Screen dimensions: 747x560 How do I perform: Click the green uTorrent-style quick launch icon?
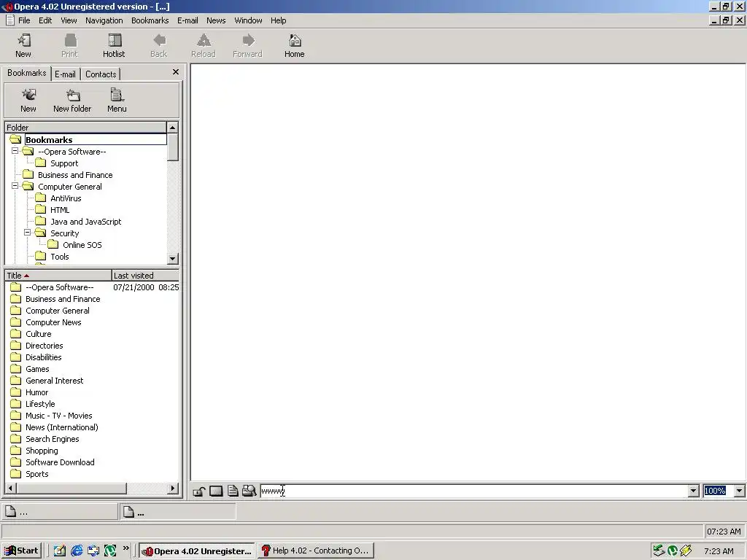pos(111,551)
